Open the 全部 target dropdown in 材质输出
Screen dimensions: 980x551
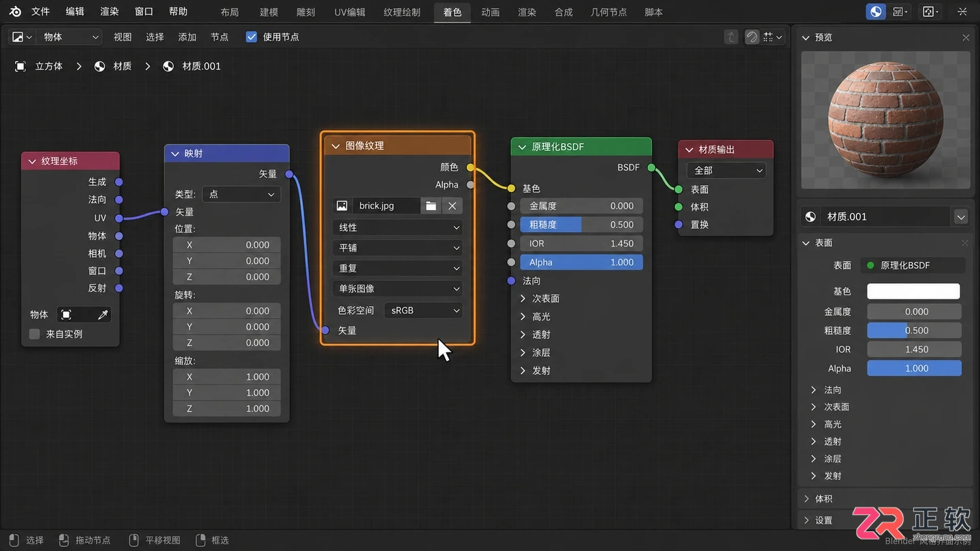coord(726,170)
